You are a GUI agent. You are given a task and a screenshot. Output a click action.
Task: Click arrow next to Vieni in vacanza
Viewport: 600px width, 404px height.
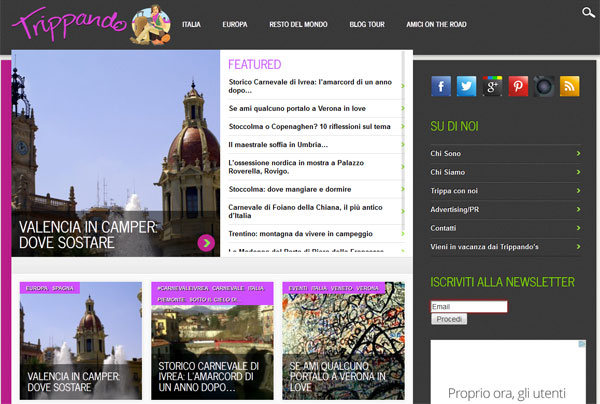tap(578, 247)
